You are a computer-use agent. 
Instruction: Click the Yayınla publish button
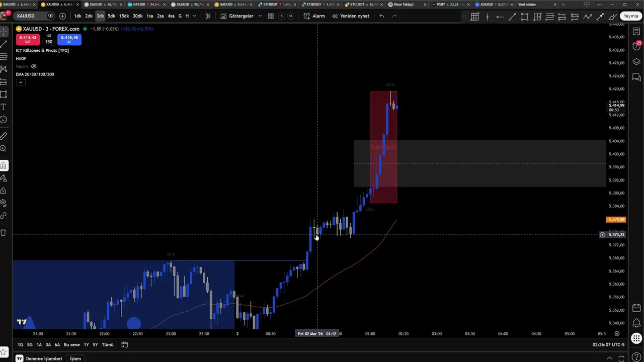tap(631, 16)
